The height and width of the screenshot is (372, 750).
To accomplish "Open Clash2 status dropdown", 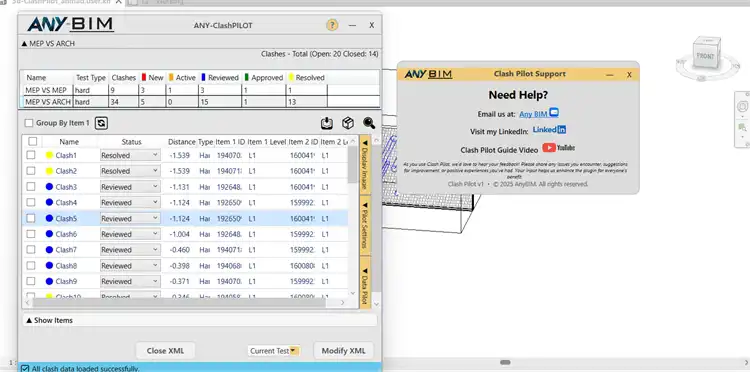I will (130, 171).
